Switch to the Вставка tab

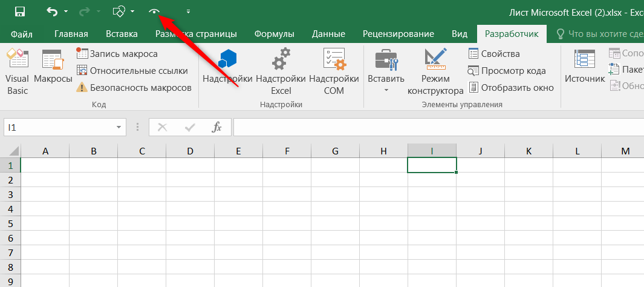(x=122, y=34)
